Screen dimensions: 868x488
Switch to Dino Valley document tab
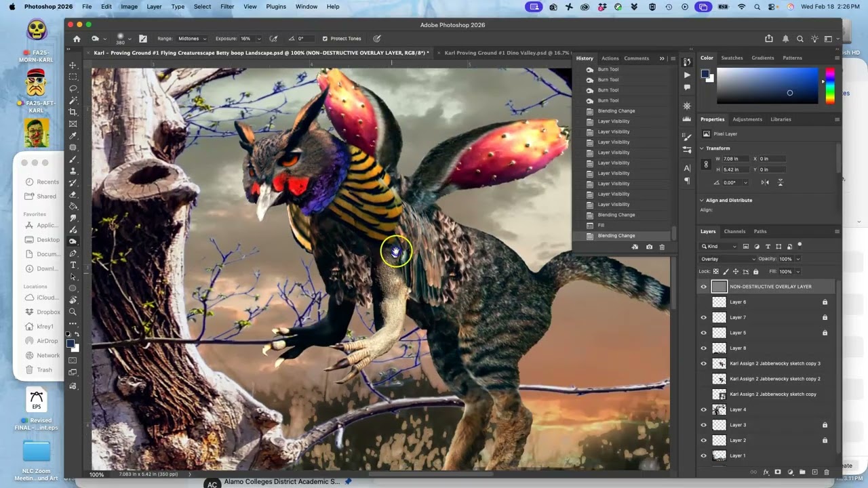(507, 53)
